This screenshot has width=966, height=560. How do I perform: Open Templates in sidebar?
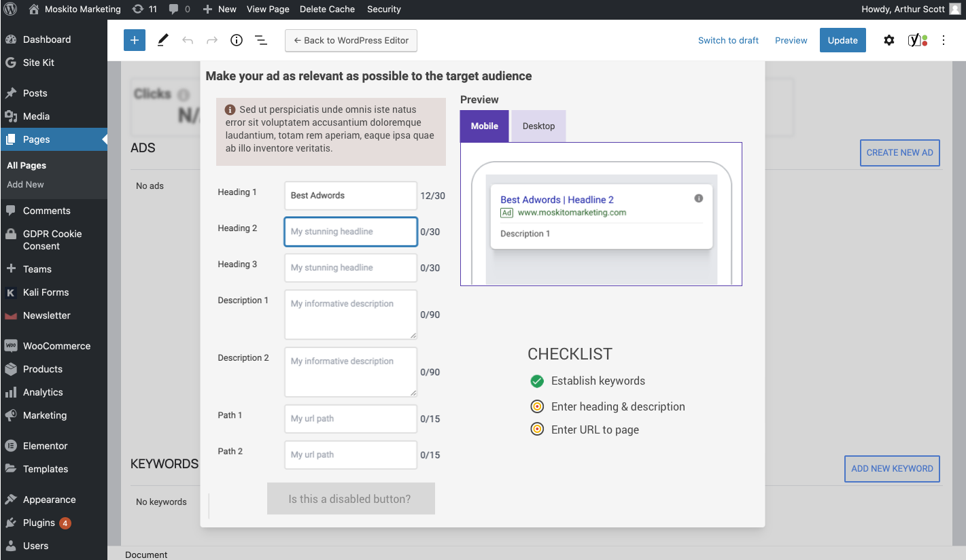(54, 469)
